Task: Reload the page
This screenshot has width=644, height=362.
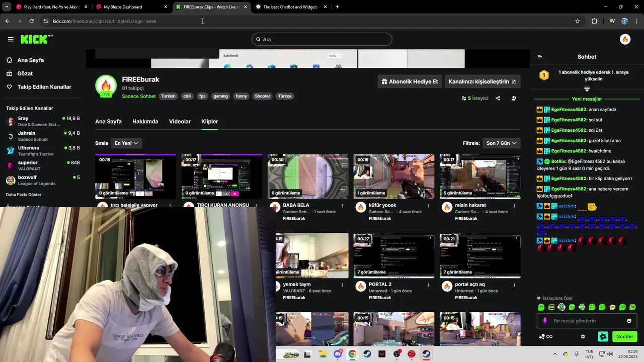Action: 31,21
